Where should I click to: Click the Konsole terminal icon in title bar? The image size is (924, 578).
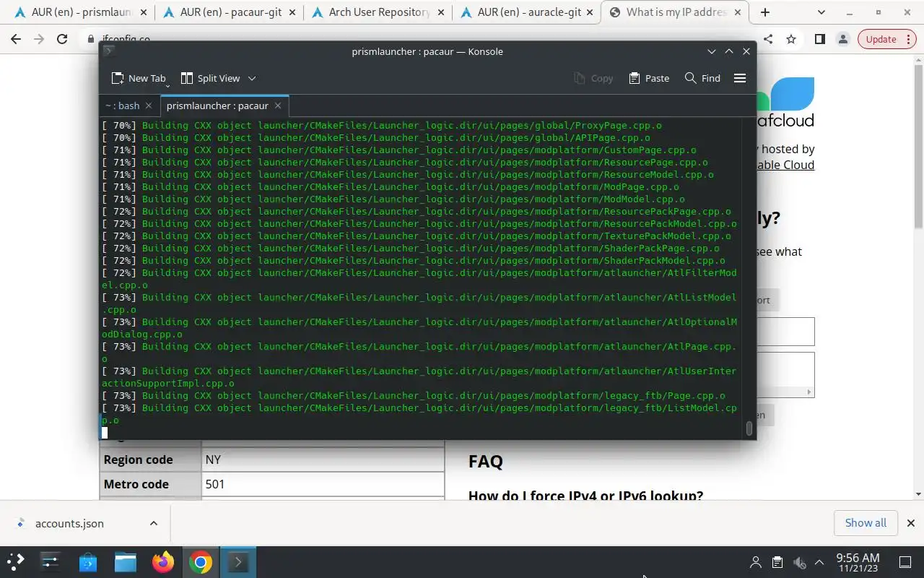[x=108, y=51]
